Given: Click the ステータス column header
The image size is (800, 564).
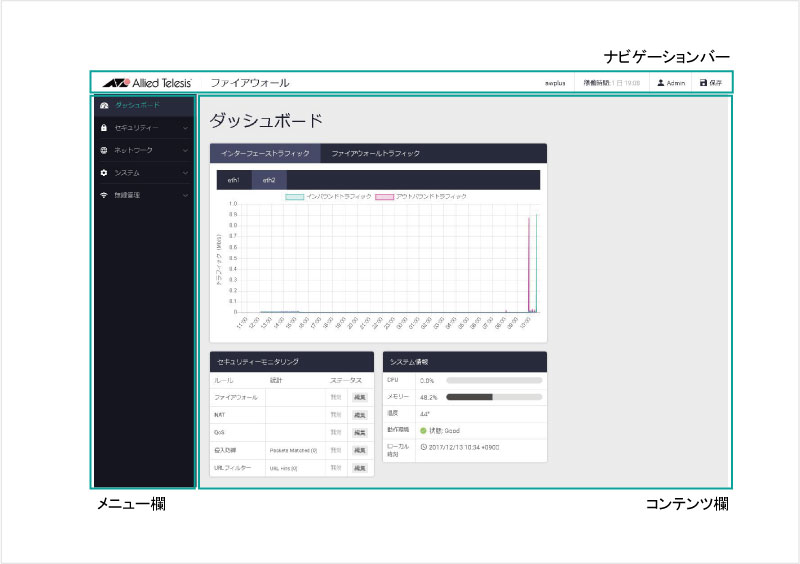Looking at the screenshot, I should pos(346,380).
